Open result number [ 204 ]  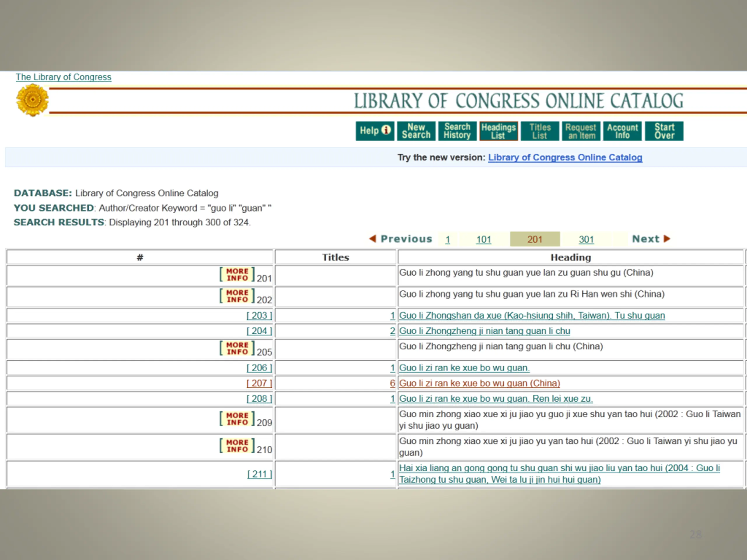tap(259, 331)
